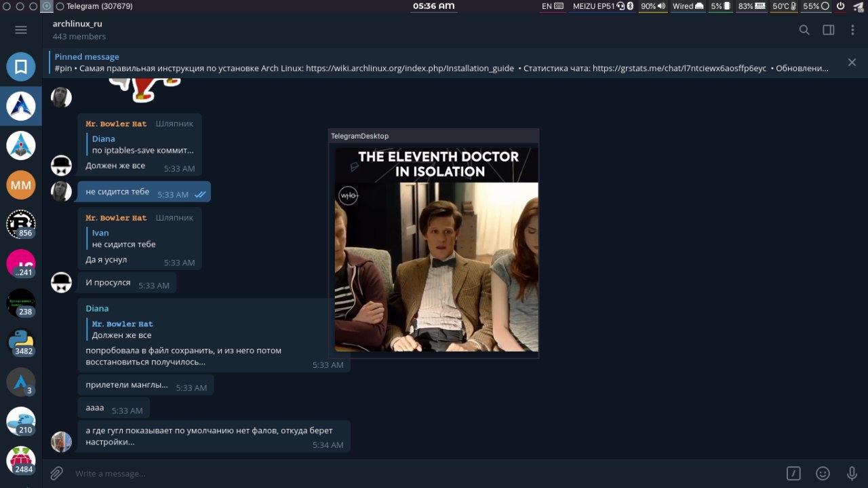Screen dimensions: 868x488
Task: Open the pinned message bar
Action: tap(441, 62)
